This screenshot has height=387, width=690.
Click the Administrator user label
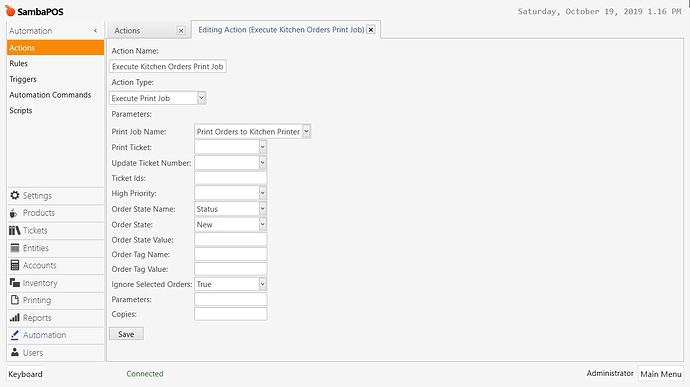(610, 373)
